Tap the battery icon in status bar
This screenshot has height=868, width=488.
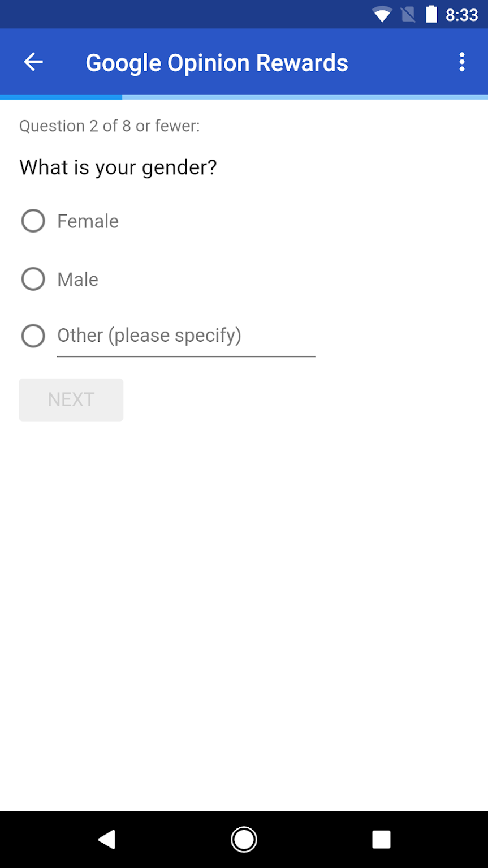point(431,15)
